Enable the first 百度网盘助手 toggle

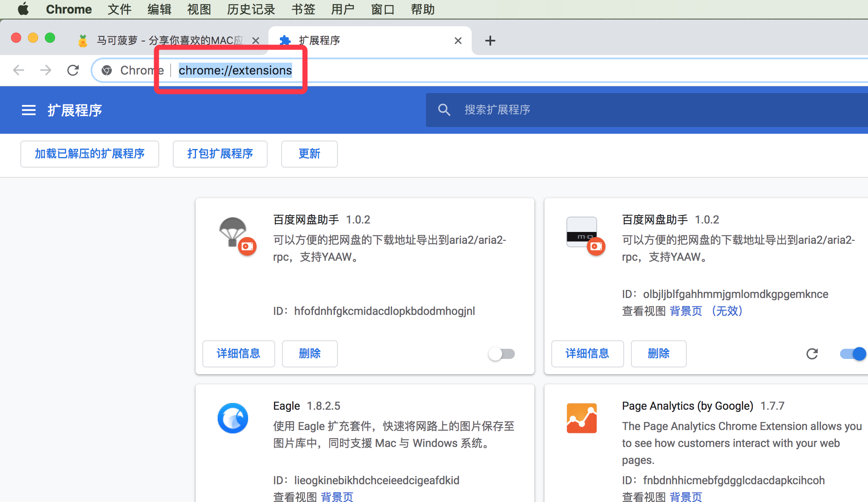(x=502, y=354)
